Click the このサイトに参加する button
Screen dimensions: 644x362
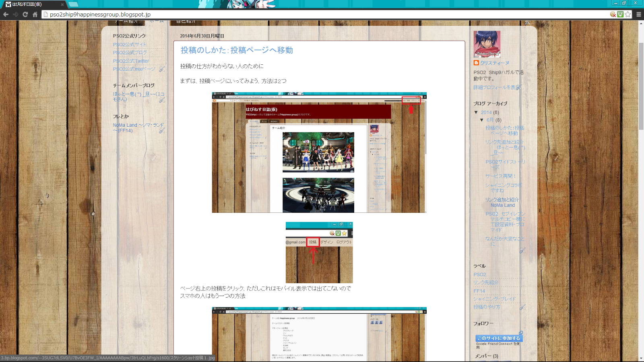click(x=499, y=338)
